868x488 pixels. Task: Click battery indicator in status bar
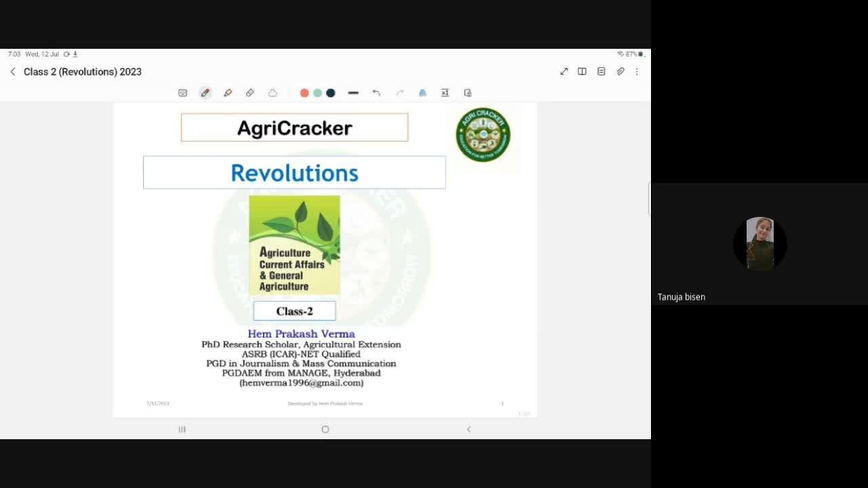click(634, 54)
